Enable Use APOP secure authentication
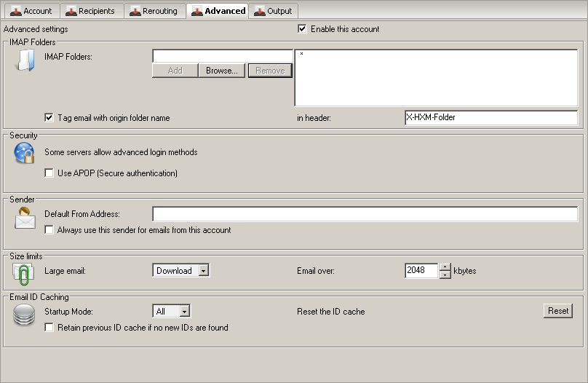The width and height of the screenshot is (588, 383). (x=49, y=173)
